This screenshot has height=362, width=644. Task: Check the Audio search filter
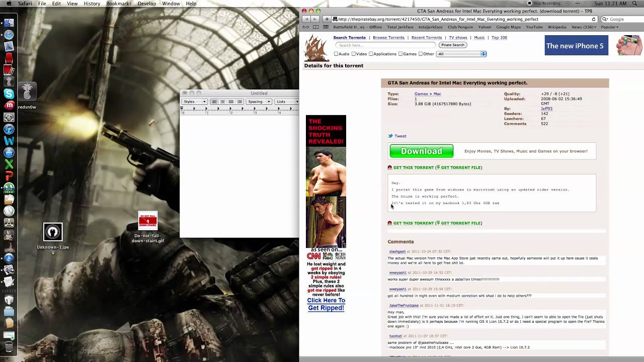click(337, 54)
